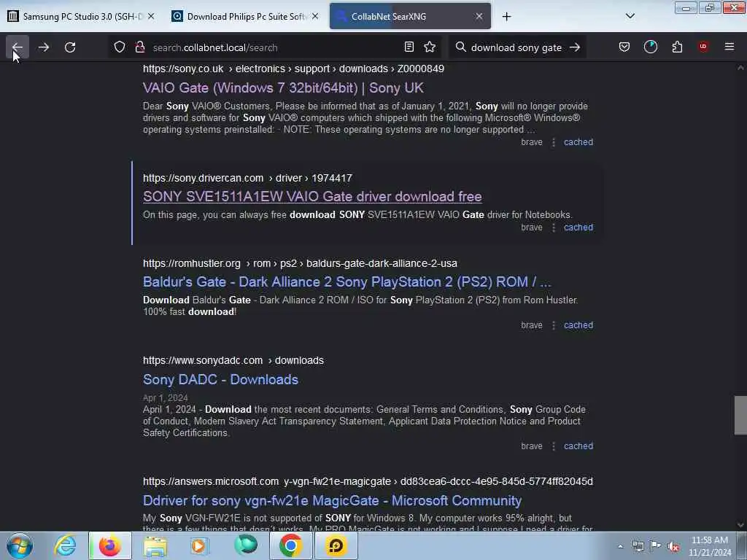Bookmark this page with the star
Screen dimensions: 747x560
(x=430, y=47)
